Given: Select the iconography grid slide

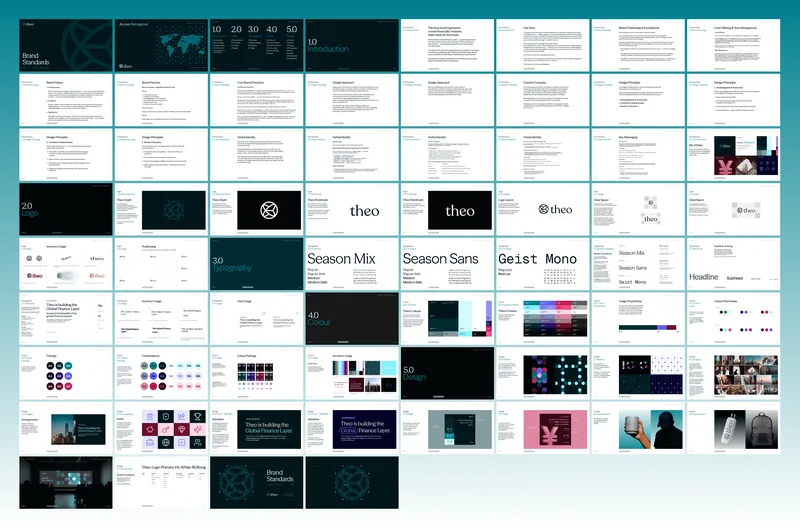Looking at the screenshot, I should coord(161,428).
